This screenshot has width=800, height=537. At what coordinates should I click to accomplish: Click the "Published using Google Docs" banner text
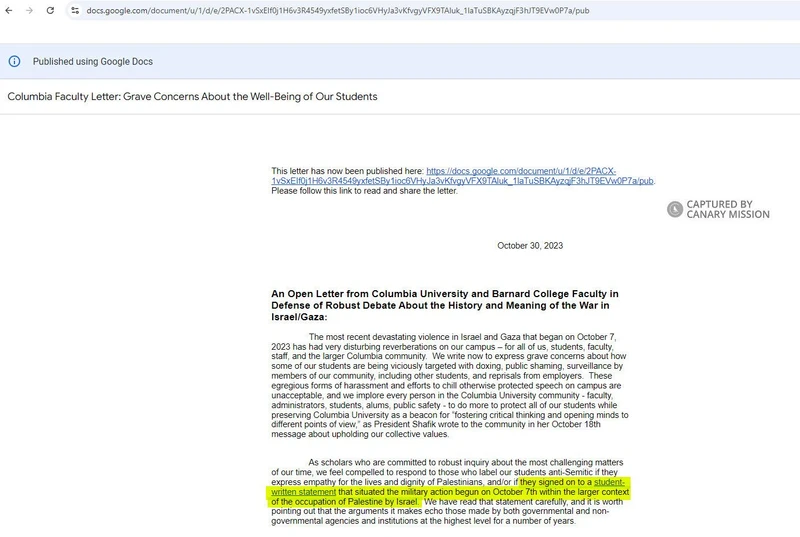pyautogui.click(x=92, y=61)
